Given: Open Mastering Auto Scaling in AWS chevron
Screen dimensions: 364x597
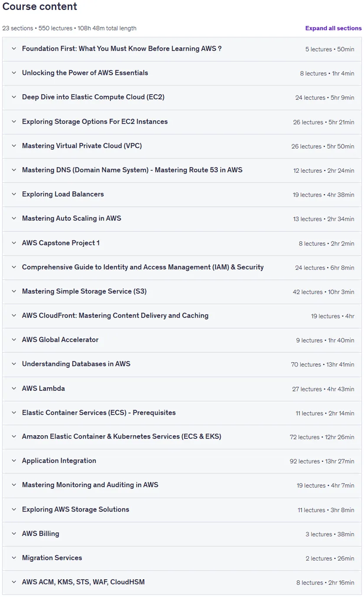Looking at the screenshot, I should point(14,219).
